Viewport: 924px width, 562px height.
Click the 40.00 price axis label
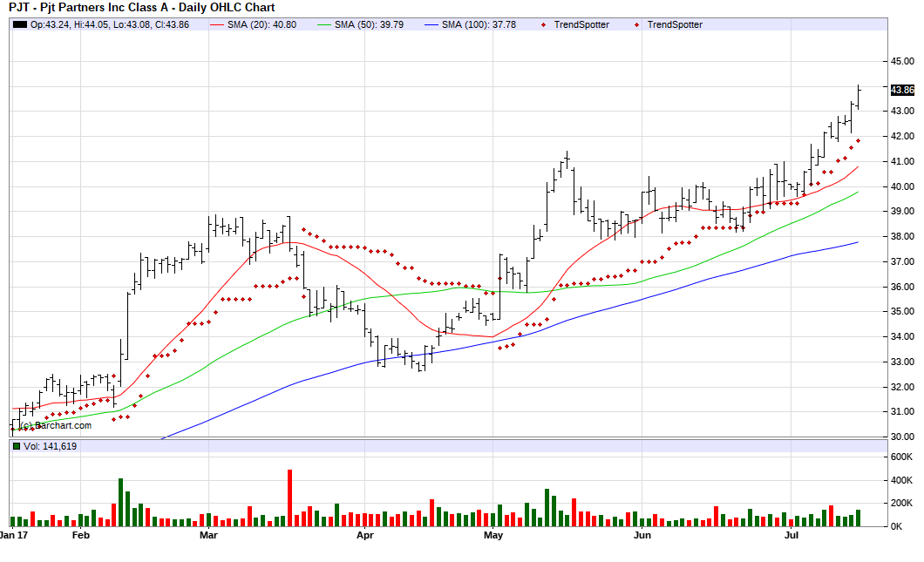tap(902, 186)
